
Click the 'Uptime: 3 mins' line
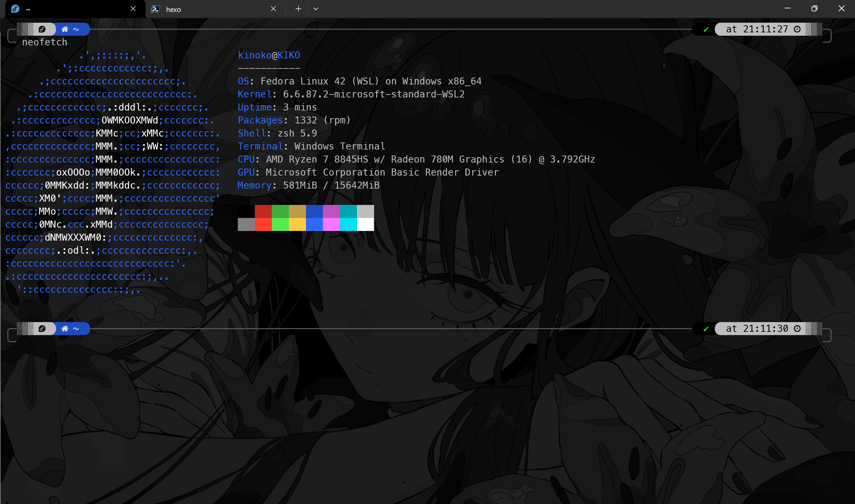277,107
